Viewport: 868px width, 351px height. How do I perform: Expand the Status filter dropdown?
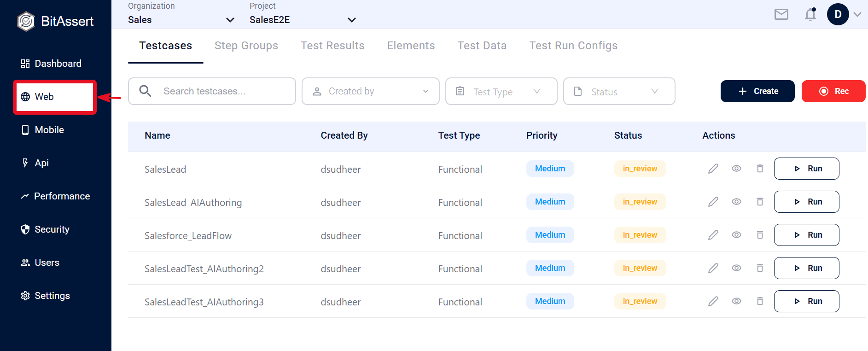tap(619, 91)
